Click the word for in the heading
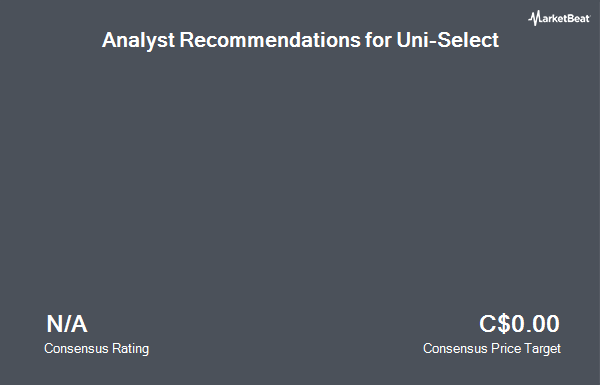Image resolution: width=600 pixels, height=385 pixels. pos(378,40)
